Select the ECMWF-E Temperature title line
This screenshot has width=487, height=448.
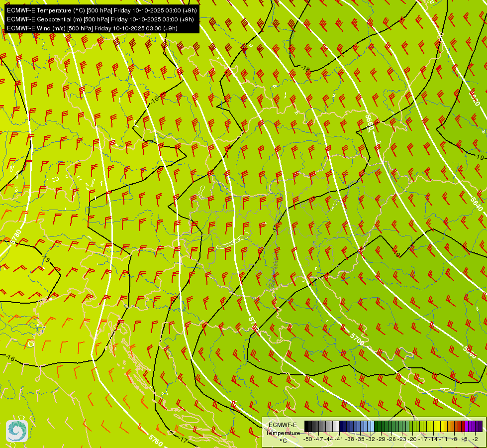click(x=102, y=10)
